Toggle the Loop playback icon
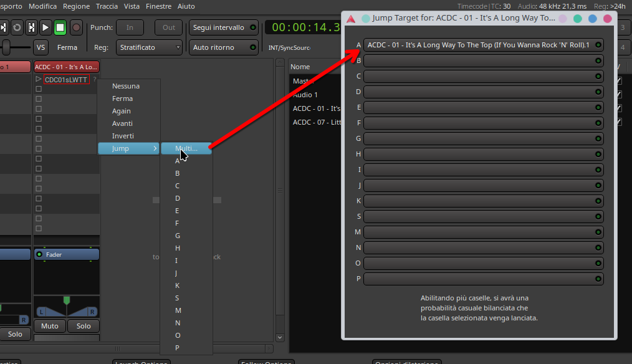The image size is (632, 364). point(17,27)
